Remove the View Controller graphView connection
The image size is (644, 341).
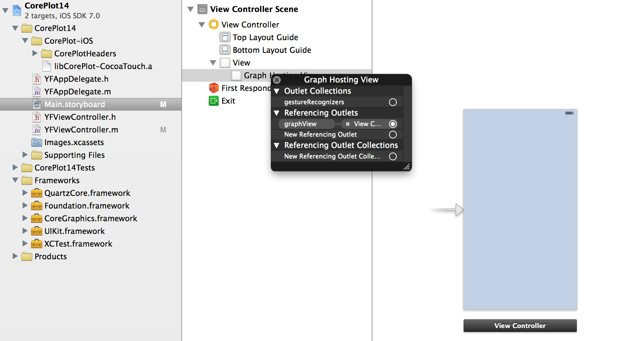point(348,124)
